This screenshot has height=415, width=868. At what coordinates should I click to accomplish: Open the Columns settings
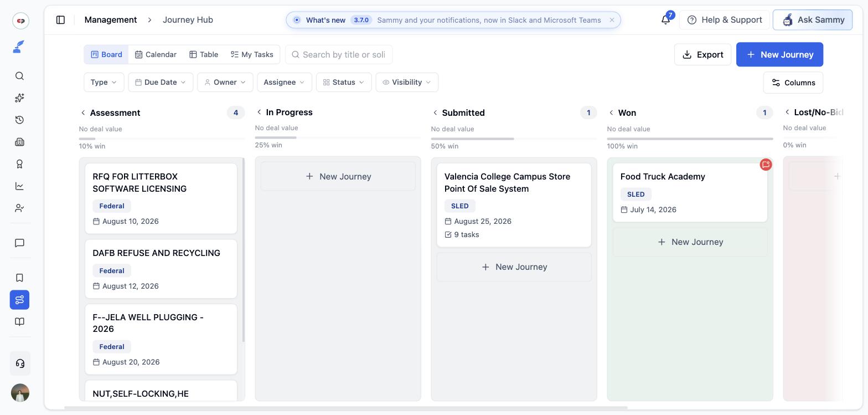pyautogui.click(x=793, y=83)
